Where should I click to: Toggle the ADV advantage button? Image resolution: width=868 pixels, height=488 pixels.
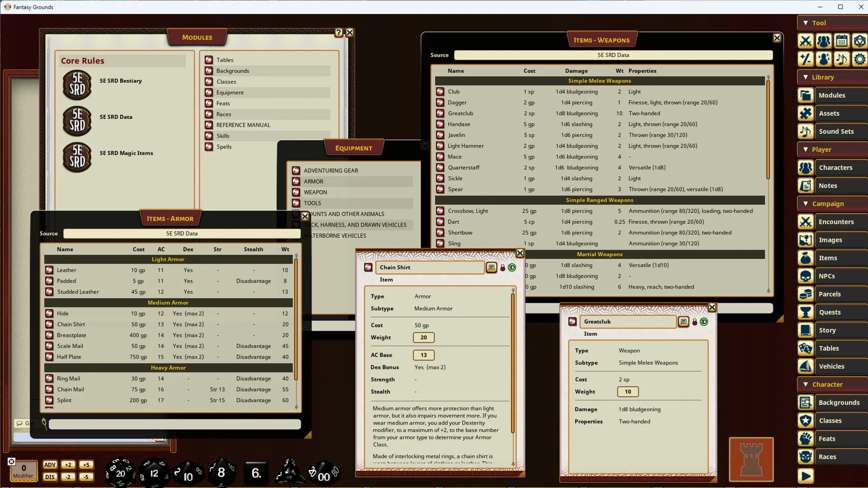click(x=50, y=465)
